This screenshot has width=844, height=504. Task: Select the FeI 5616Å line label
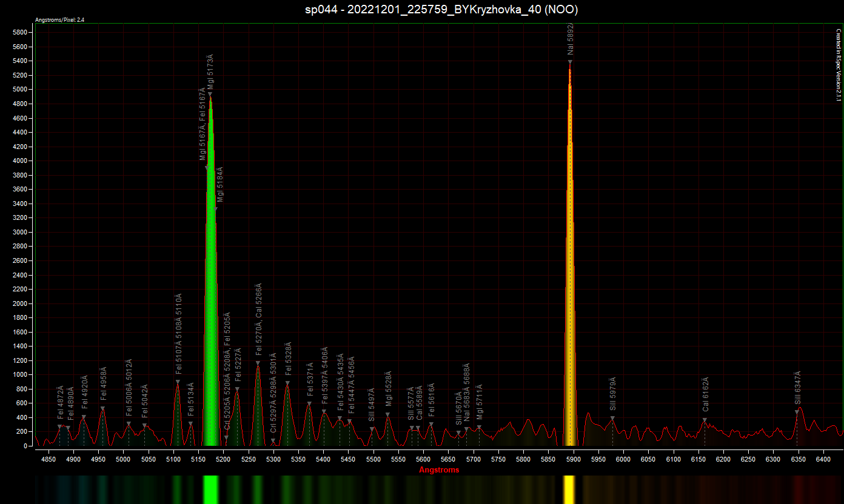point(431,400)
